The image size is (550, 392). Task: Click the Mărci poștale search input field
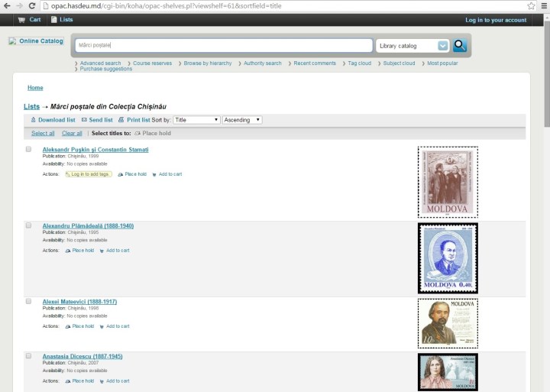click(223, 46)
